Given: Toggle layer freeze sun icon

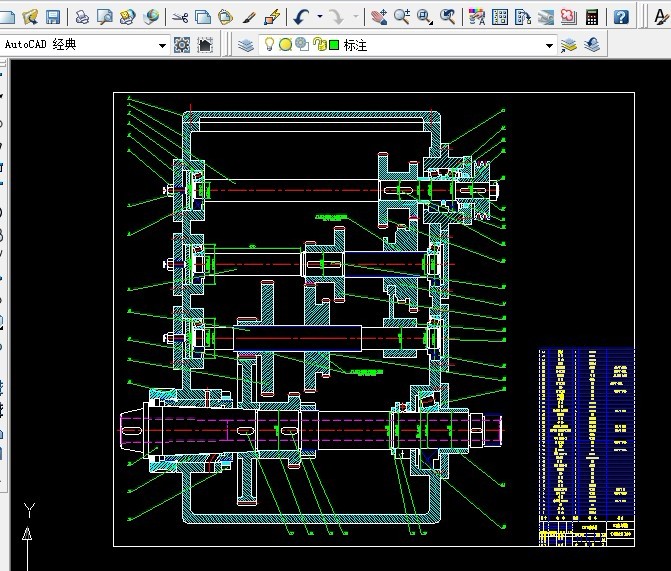Looking at the screenshot, I should [x=285, y=45].
